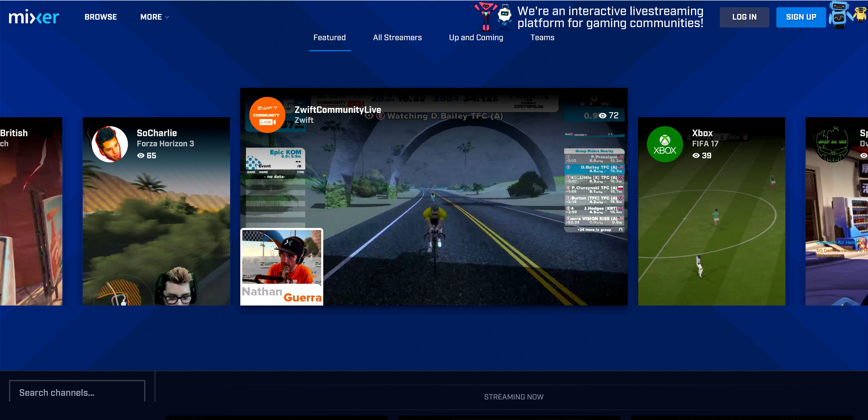Image resolution: width=868 pixels, height=420 pixels.
Task: Click the Mixer logo
Action: click(x=34, y=17)
